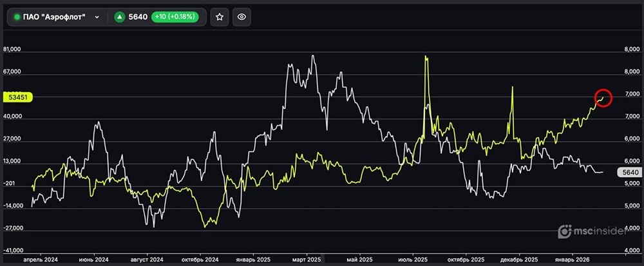644x266 pixels.
Task: Select the март 2025 time axis label
Action: tap(305, 259)
